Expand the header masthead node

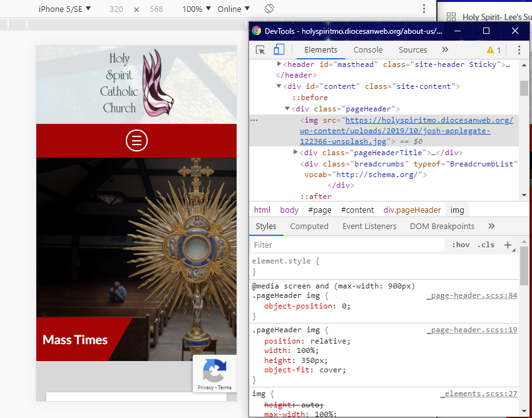click(280, 64)
